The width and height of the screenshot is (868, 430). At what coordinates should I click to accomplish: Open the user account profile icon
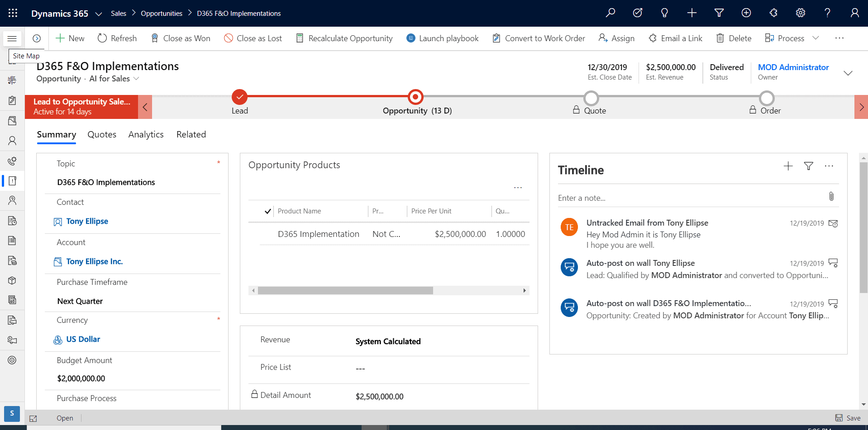[854, 13]
